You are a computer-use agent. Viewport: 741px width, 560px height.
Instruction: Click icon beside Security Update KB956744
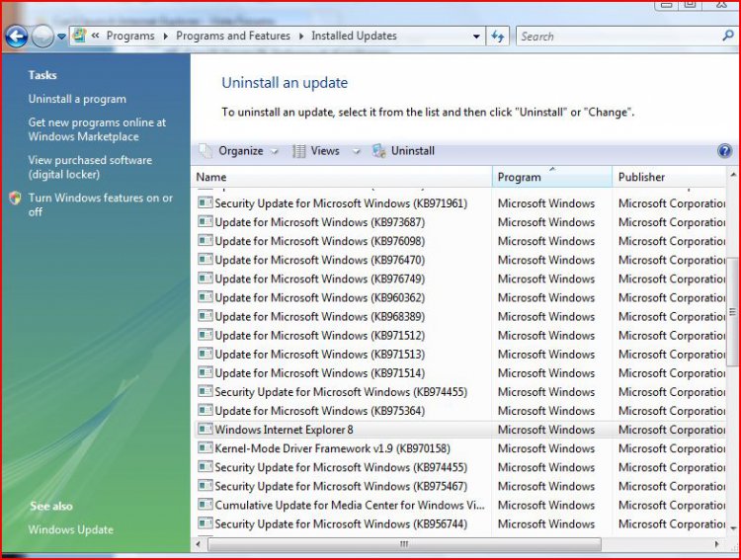[206, 523]
